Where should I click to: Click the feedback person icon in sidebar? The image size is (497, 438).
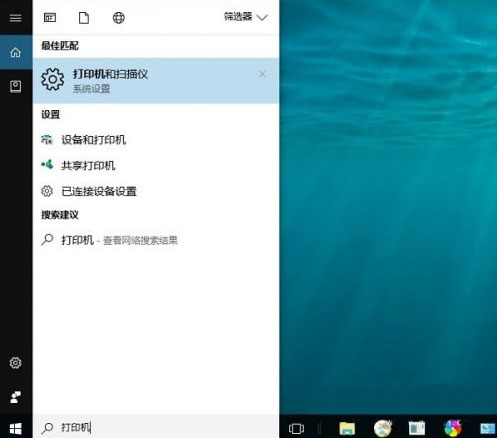coord(15,397)
